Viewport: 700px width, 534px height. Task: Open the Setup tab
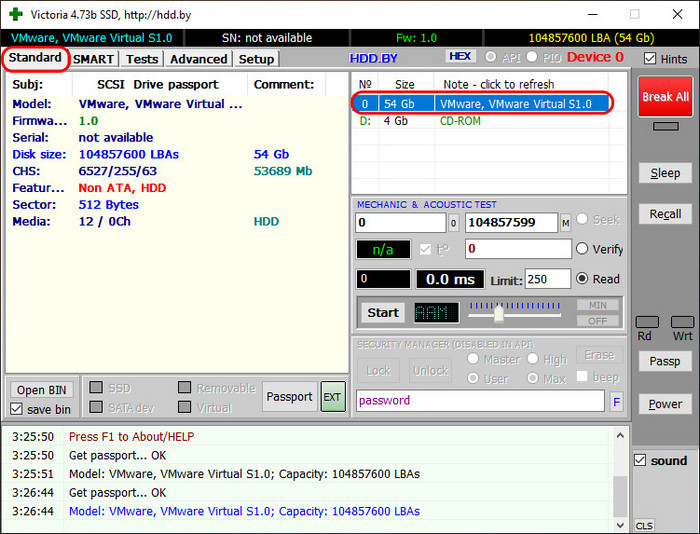tap(256, 59)
